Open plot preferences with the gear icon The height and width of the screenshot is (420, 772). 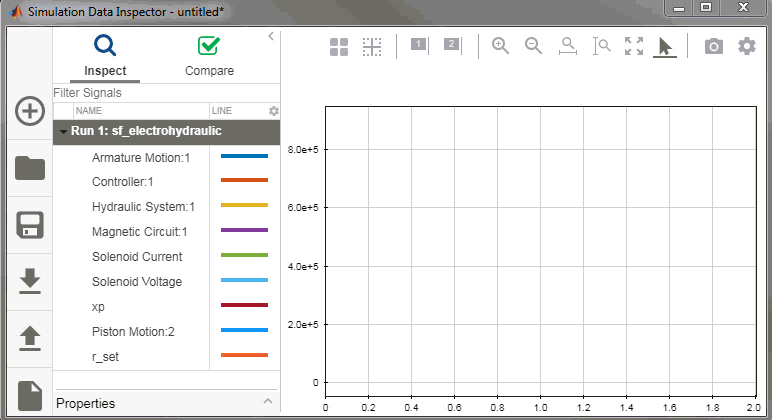click(747, 46)
